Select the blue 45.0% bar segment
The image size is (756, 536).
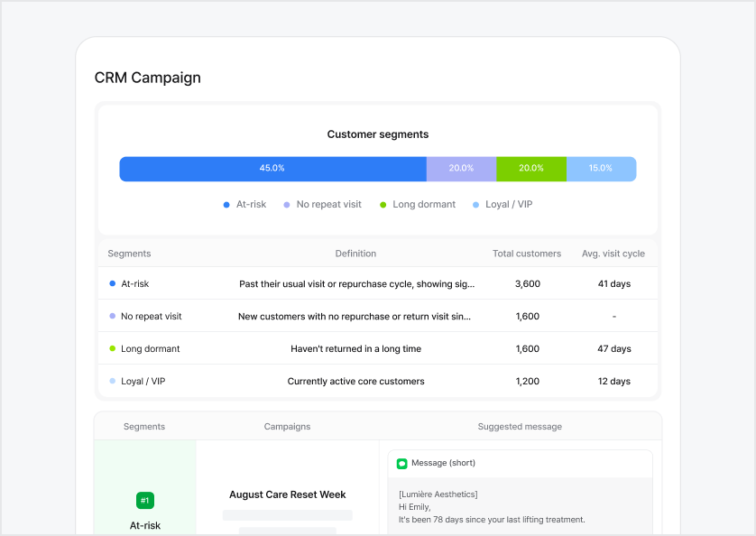272,169
